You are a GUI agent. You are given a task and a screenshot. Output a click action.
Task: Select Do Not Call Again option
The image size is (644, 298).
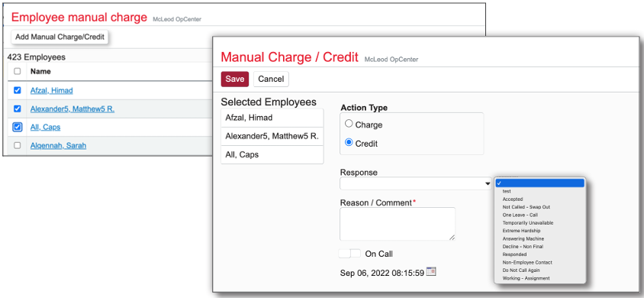521,270
